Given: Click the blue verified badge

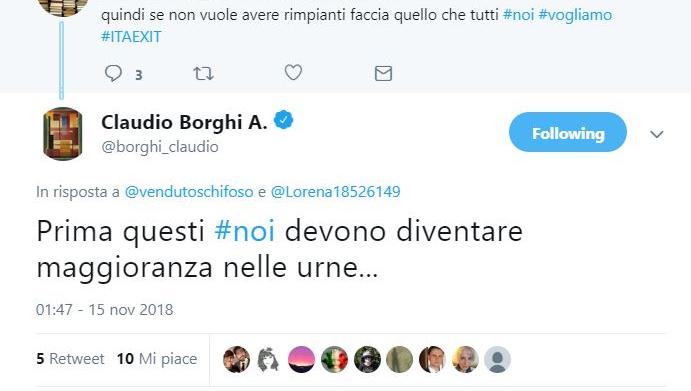Looking at the screenshot, I should pos(283,120).
